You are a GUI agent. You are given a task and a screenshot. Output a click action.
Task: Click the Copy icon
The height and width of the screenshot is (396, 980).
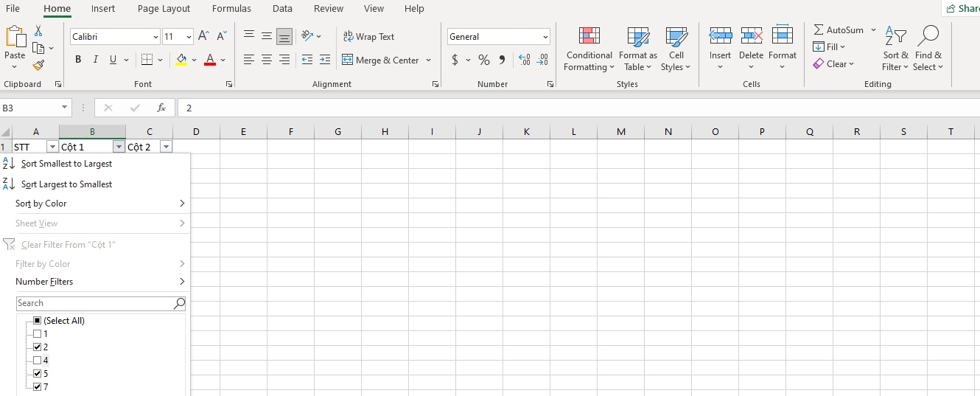click(38, 48)
